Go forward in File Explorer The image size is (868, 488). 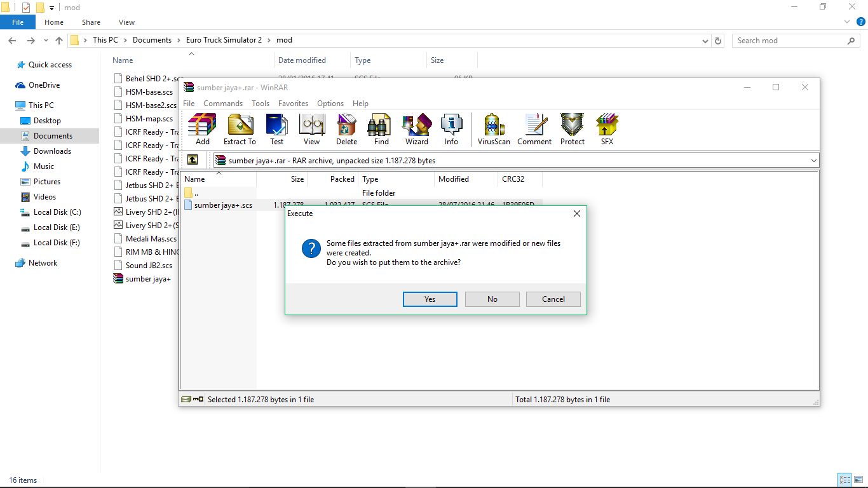[x=31, y=41]
